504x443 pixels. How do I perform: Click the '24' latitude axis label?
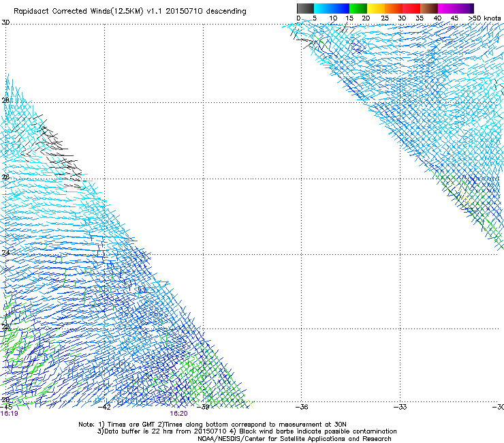pos(5,253)
